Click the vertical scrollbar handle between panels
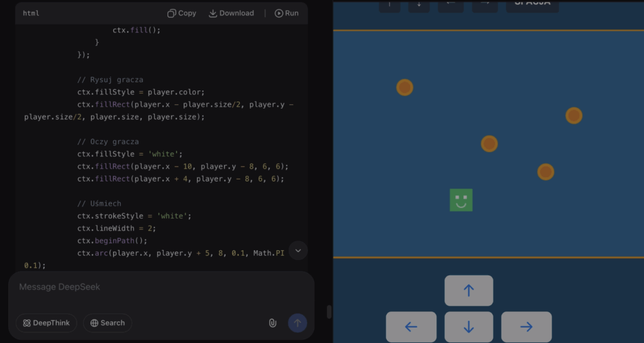The width and height of the screenshot is (644, 343). (x=328, y=312)
